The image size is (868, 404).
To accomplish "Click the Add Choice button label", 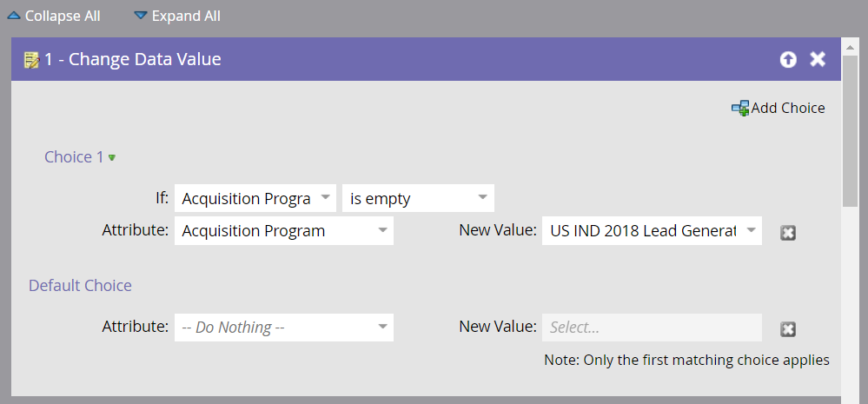I will tap(788, 108).
